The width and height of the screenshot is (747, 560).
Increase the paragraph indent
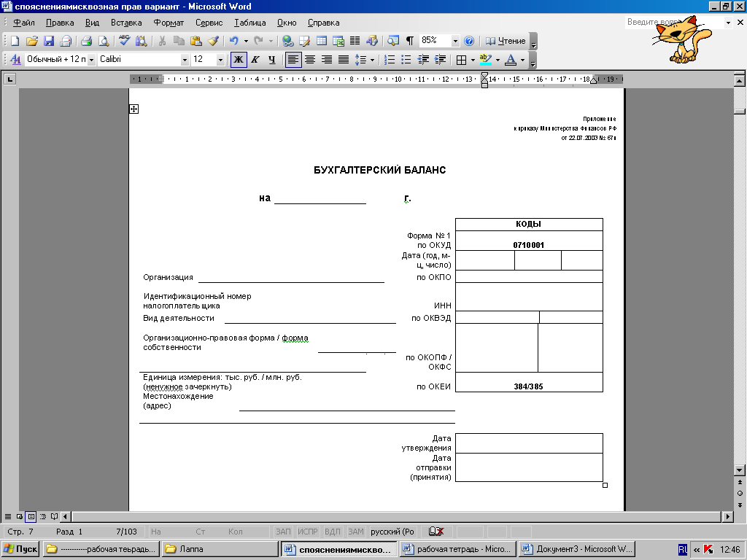[440, 60]
